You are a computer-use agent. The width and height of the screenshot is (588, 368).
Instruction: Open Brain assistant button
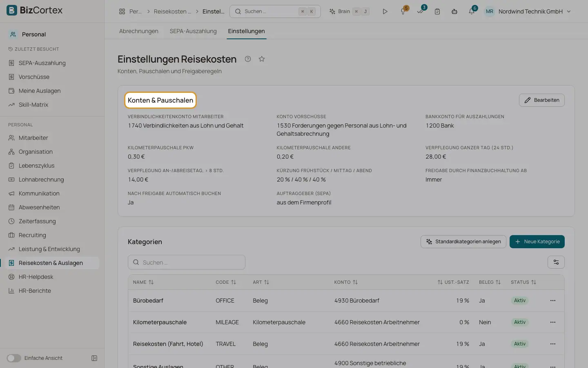point(350,11)
